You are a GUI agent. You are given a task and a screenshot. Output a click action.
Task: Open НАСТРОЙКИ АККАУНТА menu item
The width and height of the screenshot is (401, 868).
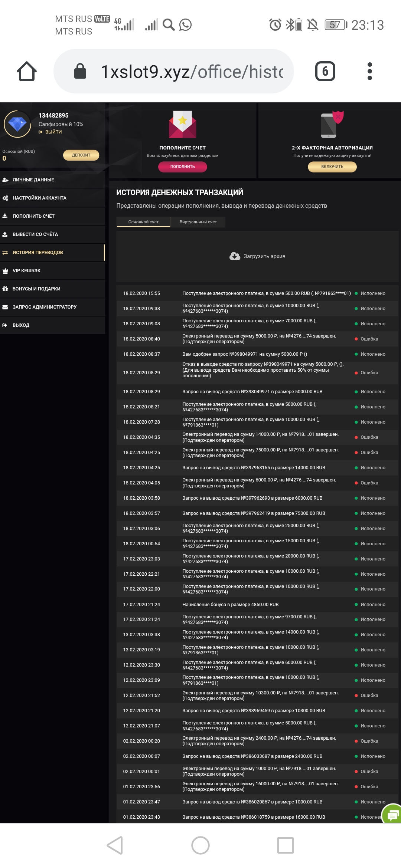pyautogui.click(x=52, y=198)
